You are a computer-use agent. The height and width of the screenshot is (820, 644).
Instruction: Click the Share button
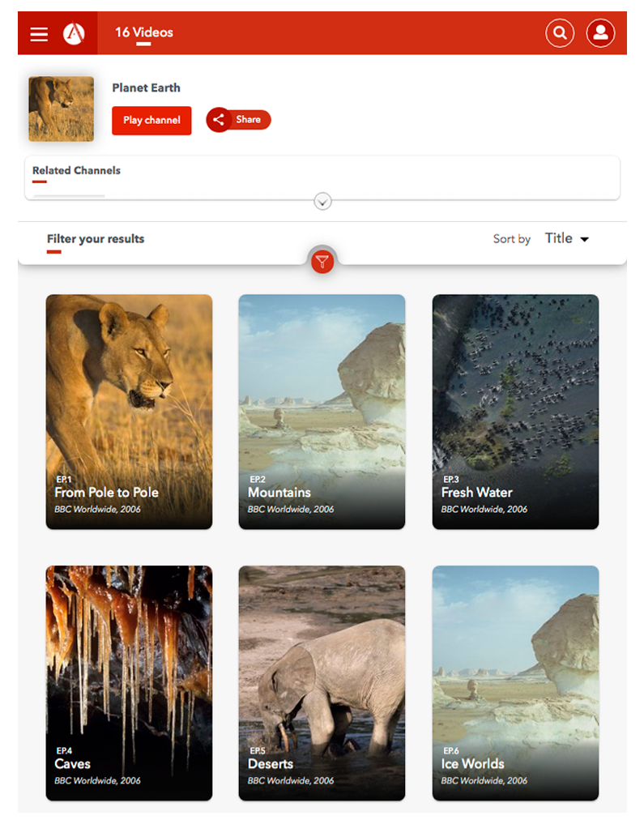[239, 120]
